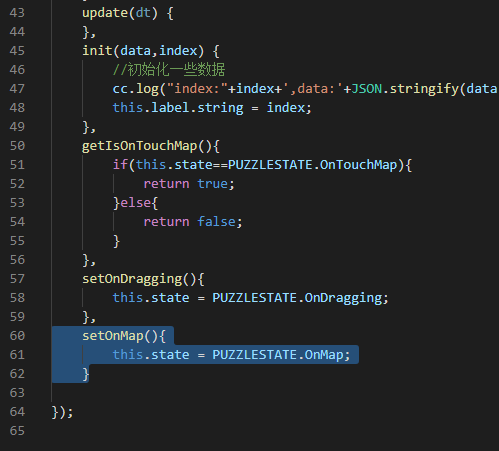Viewport: 499px width, 451px height.
Task: Click 'return true;' statement
Action: point(189,184)
